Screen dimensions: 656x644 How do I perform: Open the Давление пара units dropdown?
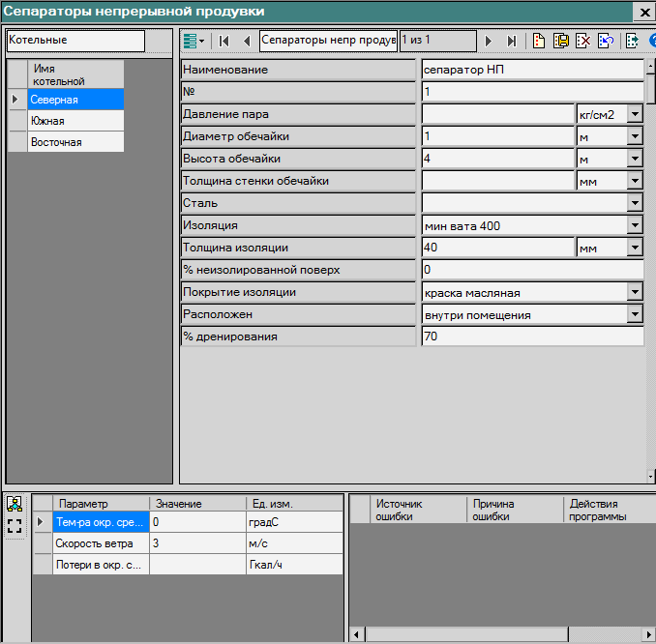(x=635, y=114)
